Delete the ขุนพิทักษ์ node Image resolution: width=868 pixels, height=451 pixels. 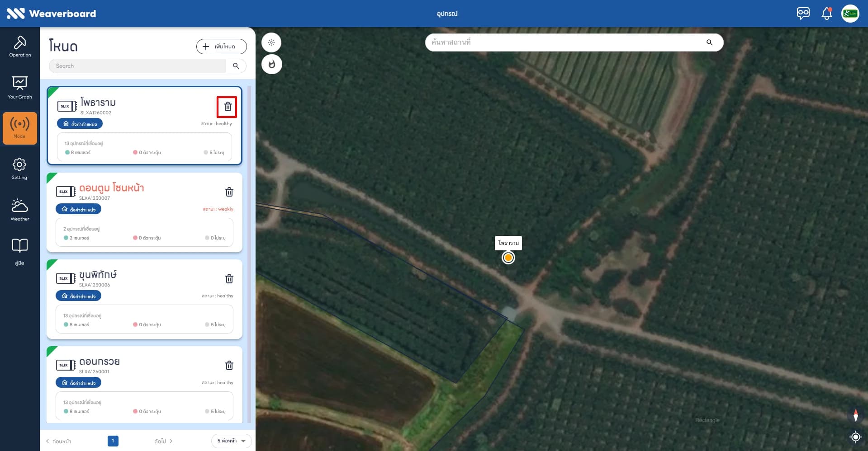click(x=229, y=279)
